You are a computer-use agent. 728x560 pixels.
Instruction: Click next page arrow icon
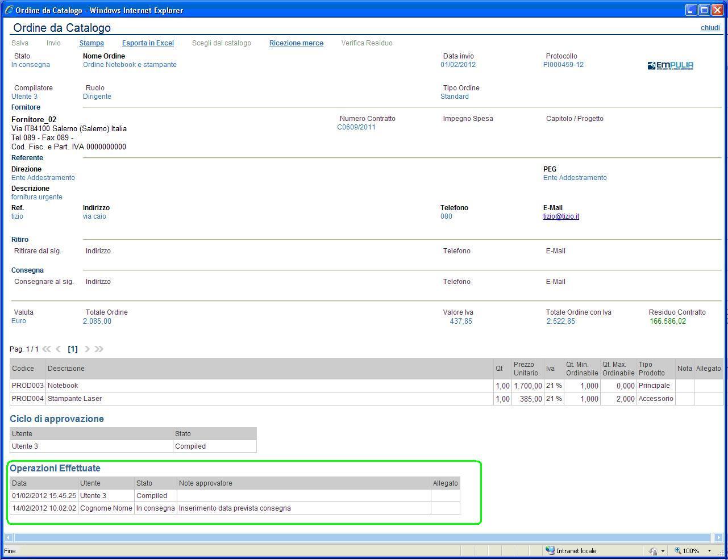pos(87,349)
